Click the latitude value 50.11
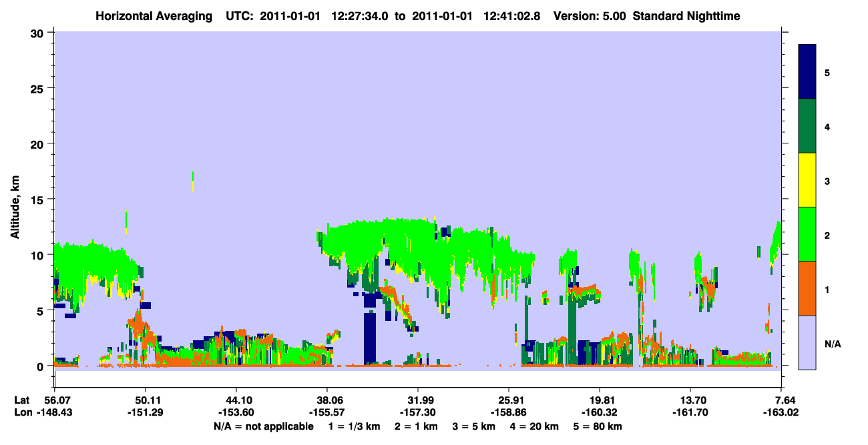The height and width of the screenshot is (445, 868). click(x=146, y=400)
